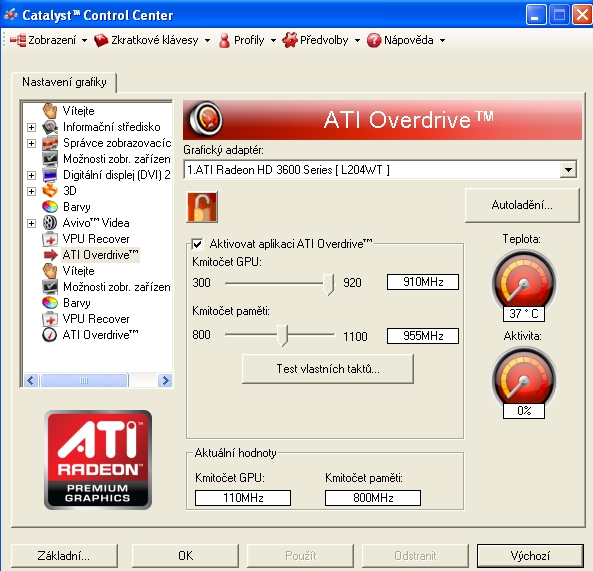Viewport: 593px width, 571px height.
Task: Click the ATI Radeon Premium Graphics logo
Action: 98,459
